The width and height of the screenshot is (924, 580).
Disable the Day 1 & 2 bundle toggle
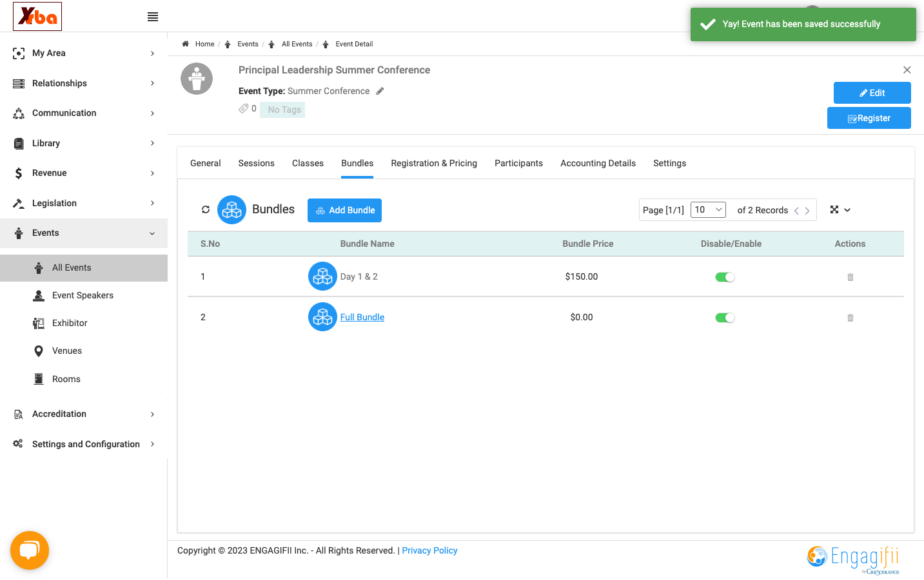725,277
